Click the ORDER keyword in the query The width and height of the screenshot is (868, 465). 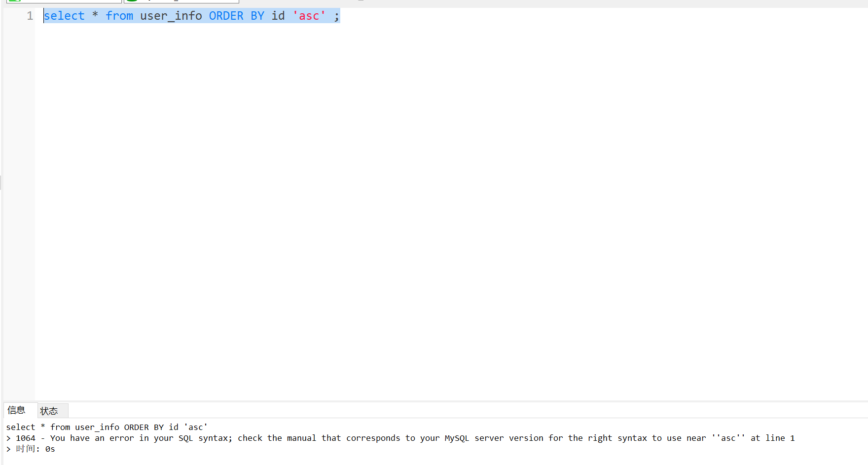coord(226,16)
